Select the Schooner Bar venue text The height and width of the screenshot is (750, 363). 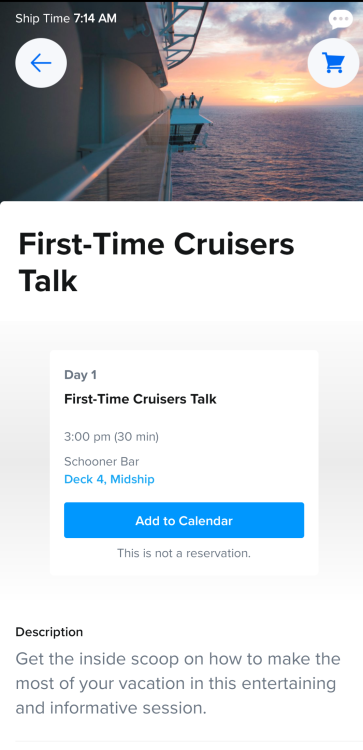101,462
